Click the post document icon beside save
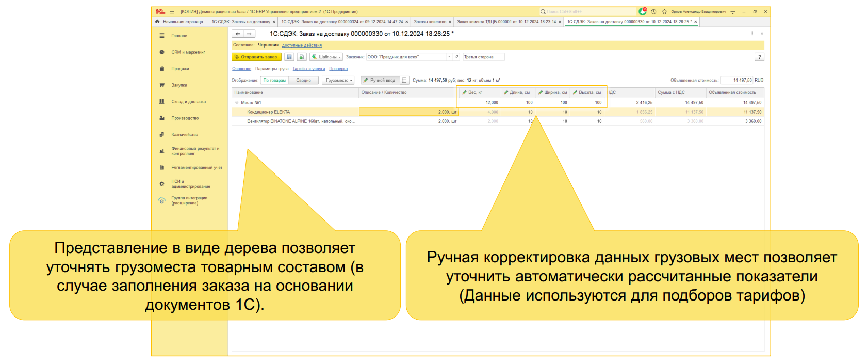The height and width of the screenshot is (363, 868). click(x=302, y=57)
